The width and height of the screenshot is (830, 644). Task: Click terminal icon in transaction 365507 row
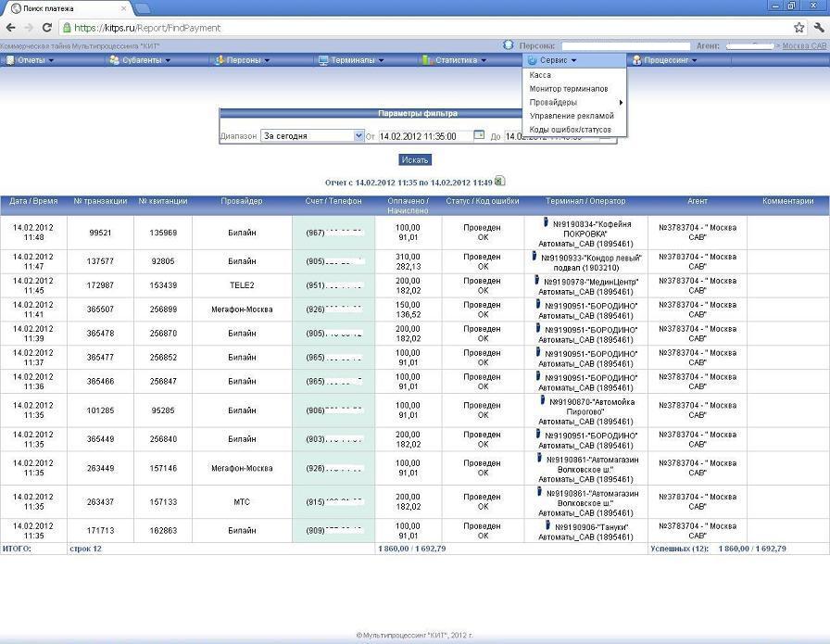538,304
